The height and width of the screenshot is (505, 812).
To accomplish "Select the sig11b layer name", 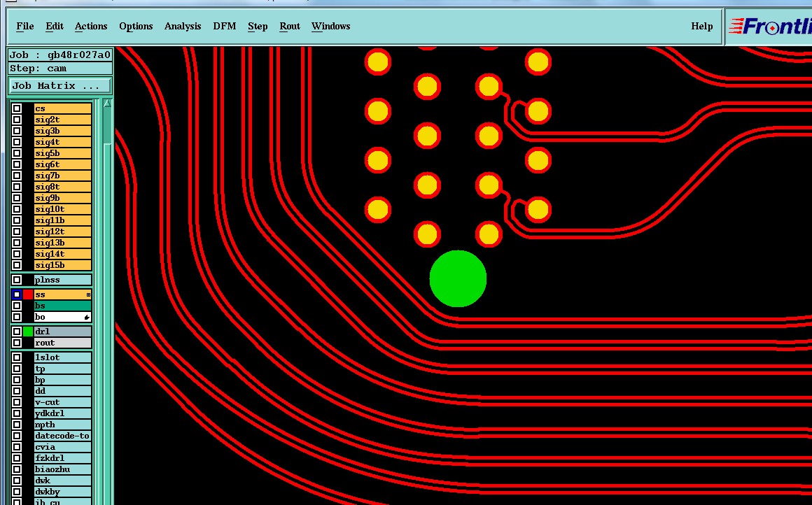I will (63, 220).
